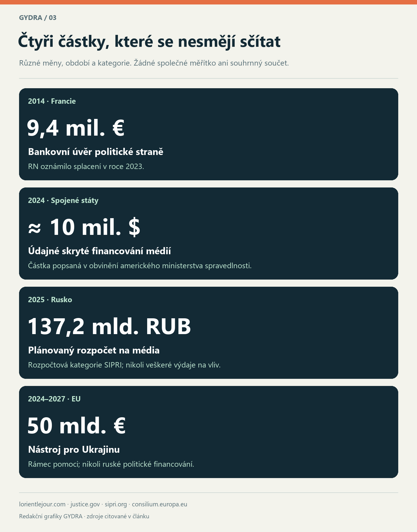This screenshot has width=417, height=532.
Task: Click the 9,4 mil. € amount
Action: (76, 128)
